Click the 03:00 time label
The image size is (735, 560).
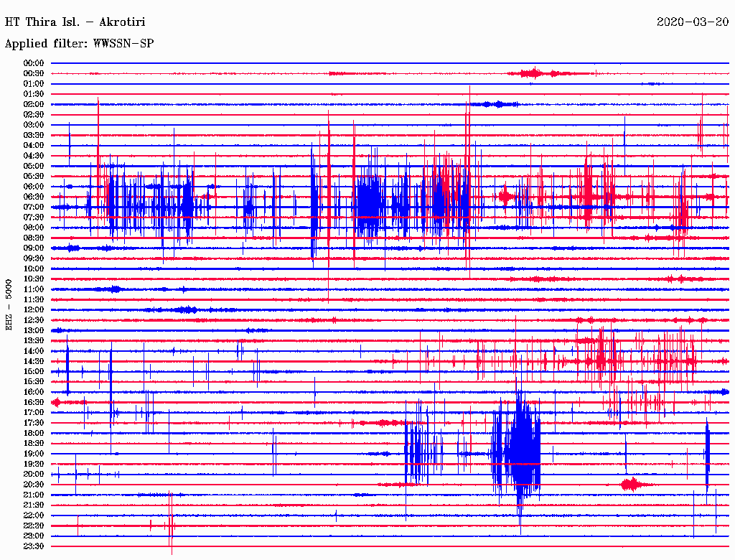click(x=34, y=125)
